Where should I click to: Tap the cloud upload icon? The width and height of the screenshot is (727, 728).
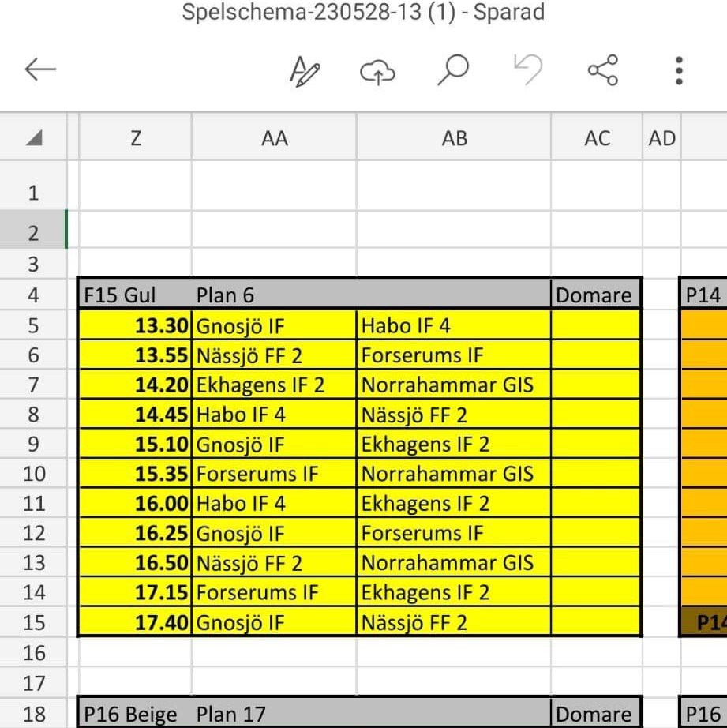pos(377,72)
